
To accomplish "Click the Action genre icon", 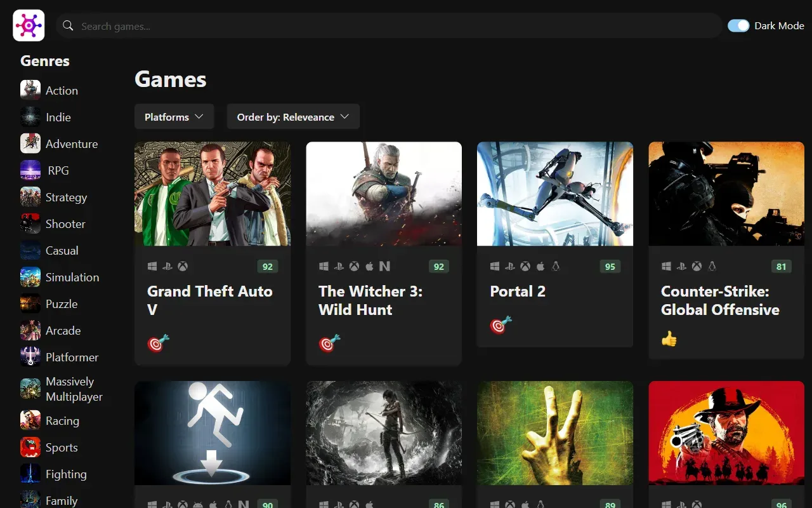I will click(x=30, y=90).
